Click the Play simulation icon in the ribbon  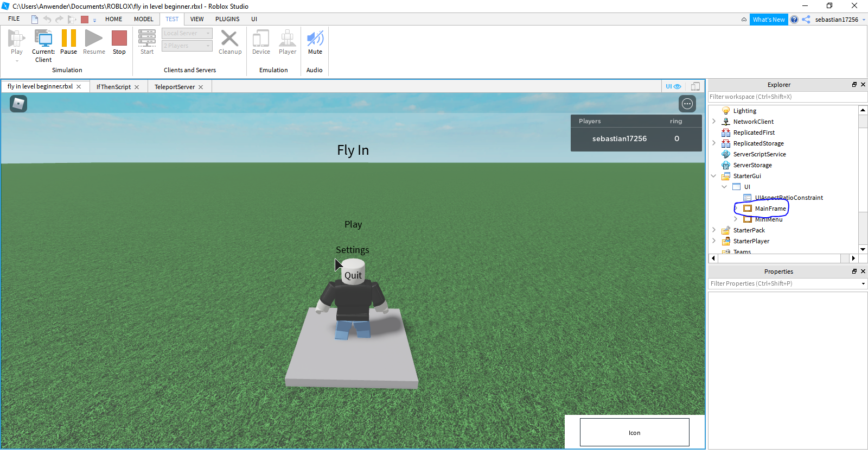pyautogui.click(x=16, y=38)
